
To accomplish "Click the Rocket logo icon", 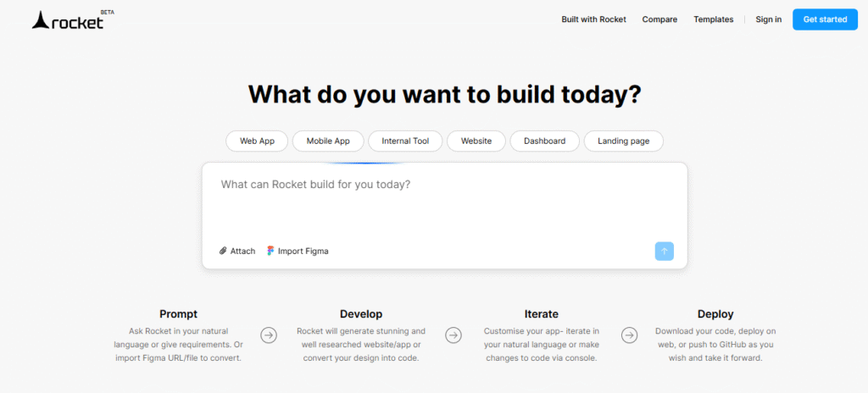I will click(x=41, y=21).
